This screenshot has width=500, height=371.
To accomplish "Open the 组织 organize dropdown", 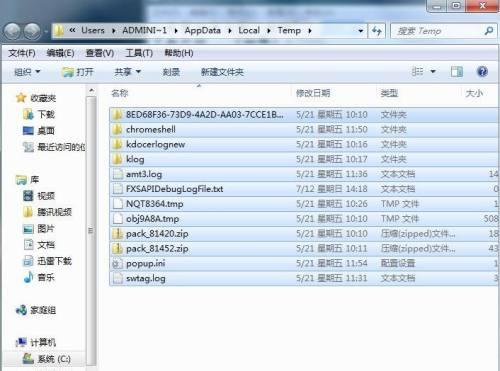I will pyautogui.click(x=27, y=72).
